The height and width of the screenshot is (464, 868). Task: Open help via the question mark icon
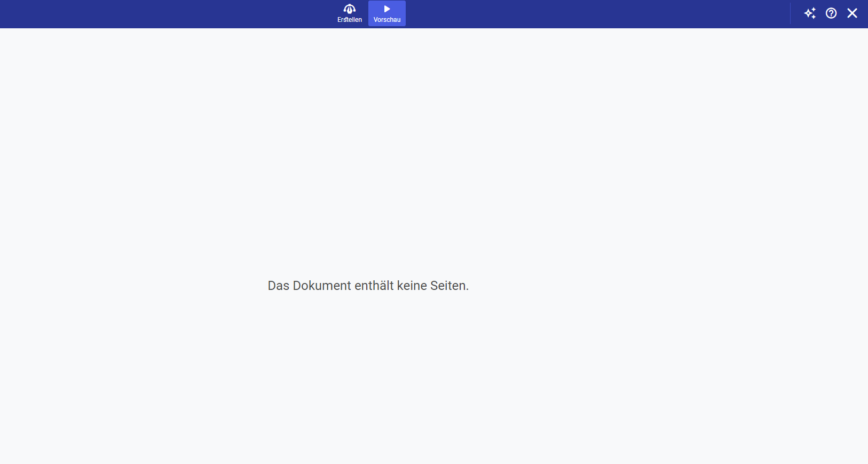click(831, 13)
